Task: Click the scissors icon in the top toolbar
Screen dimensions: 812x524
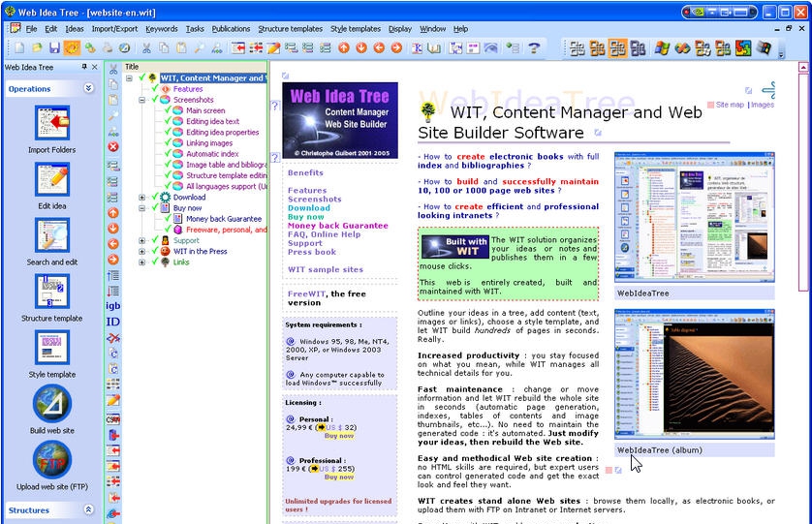Action: tap(146, 48)
